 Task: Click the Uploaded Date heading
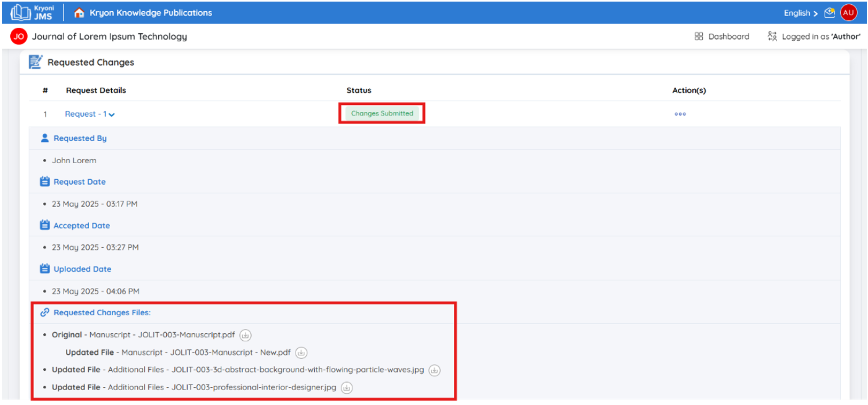[82, 269]
